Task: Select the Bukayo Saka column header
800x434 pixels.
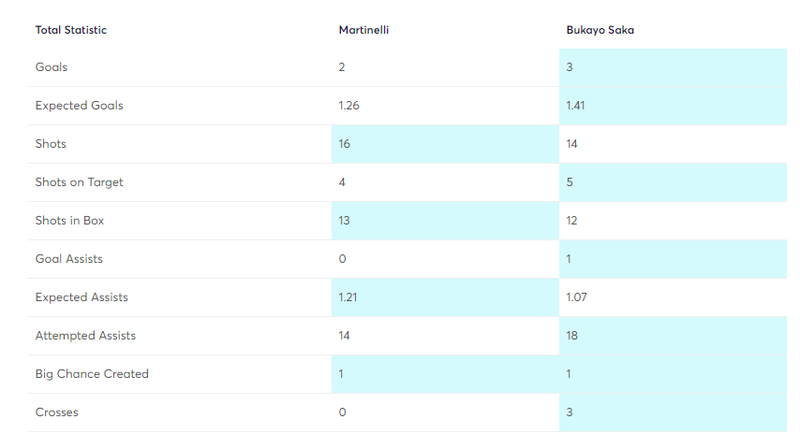Action: click(x=600, y=30)
